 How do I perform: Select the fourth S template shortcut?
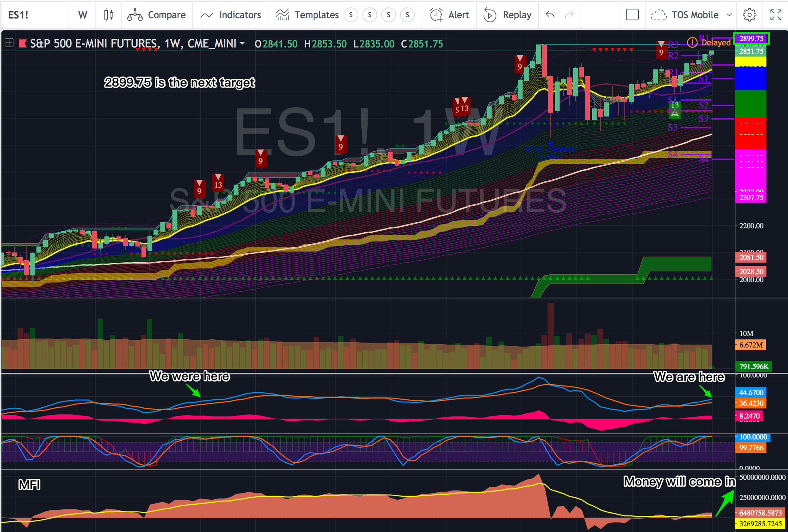coord(407,15)
